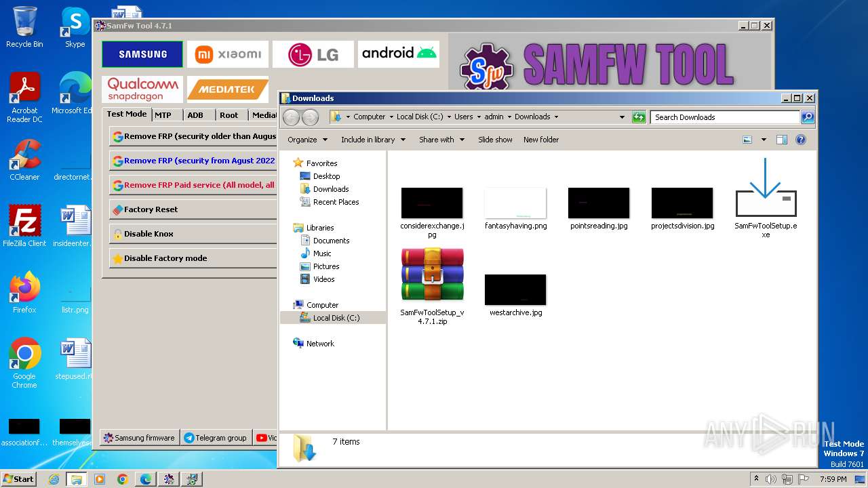
Task: Open the Organize dropdown menu
Action: point(307,140)
